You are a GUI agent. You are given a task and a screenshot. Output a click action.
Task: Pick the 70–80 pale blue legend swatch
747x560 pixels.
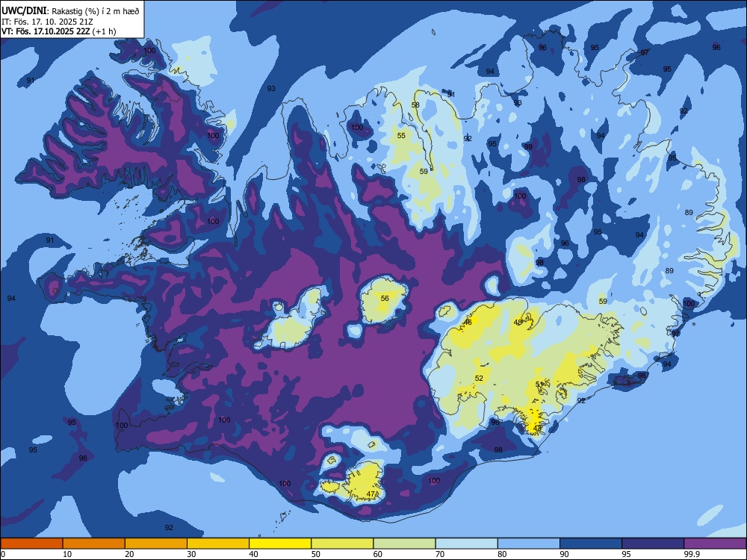point(466,544)
